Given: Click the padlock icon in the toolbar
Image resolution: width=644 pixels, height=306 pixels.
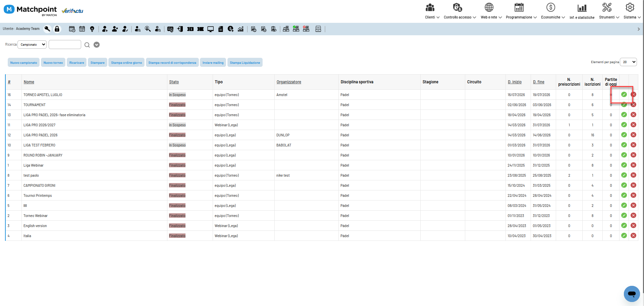Looking at the screenshot, I should [x=57, y=29].
